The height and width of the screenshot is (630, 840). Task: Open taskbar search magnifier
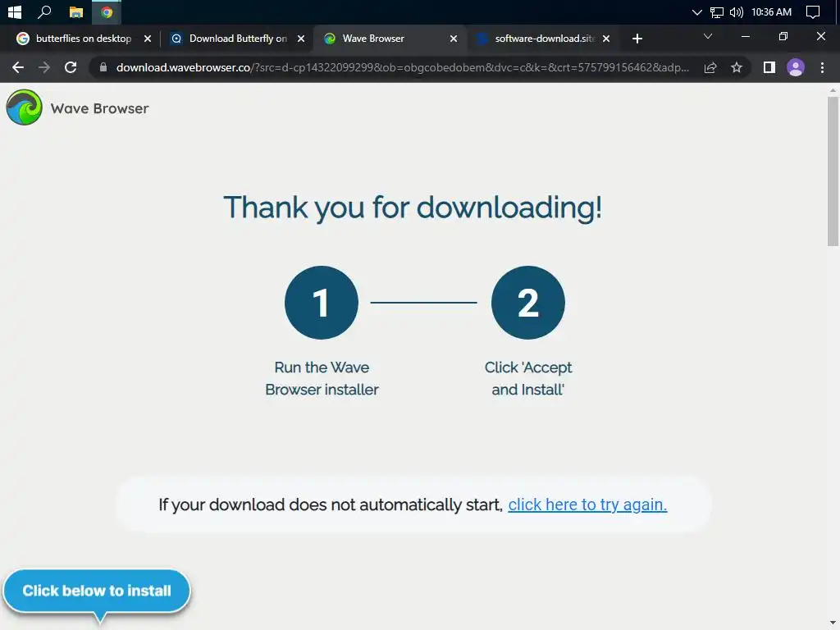pos(45,11)
